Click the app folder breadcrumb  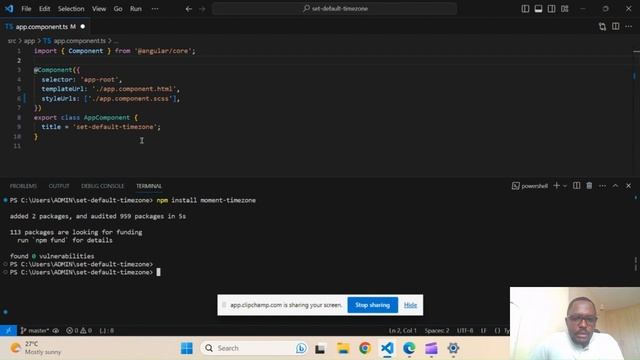[29, 41]
